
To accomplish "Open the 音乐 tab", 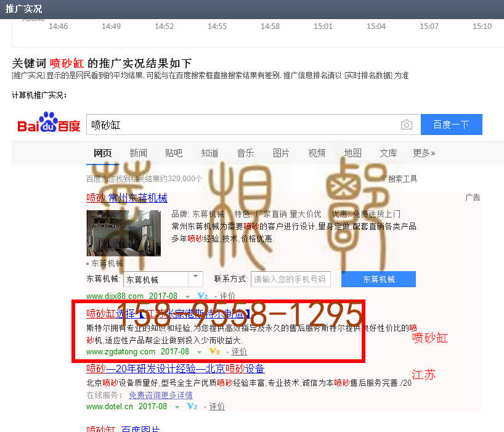I will 245,153.
